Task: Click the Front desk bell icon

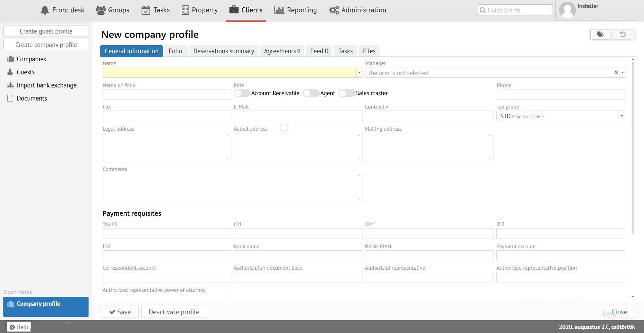Action: 45,10
